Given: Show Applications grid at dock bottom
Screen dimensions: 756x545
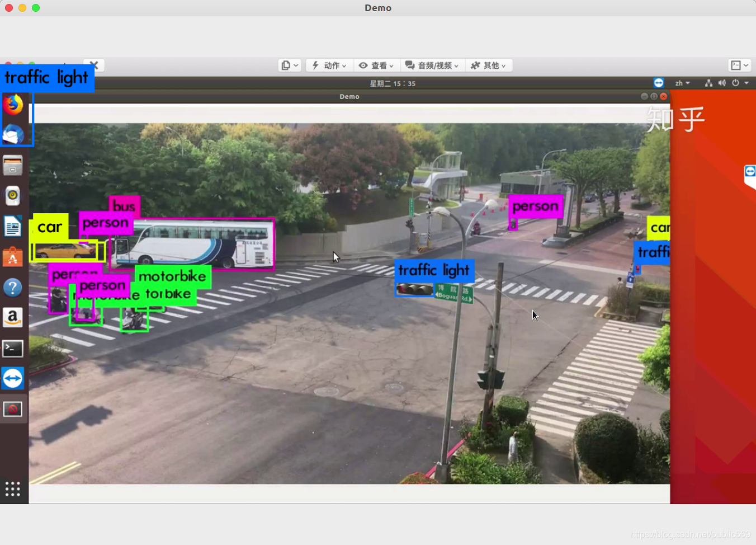Looking at the screenshot, I should (13, 489).
